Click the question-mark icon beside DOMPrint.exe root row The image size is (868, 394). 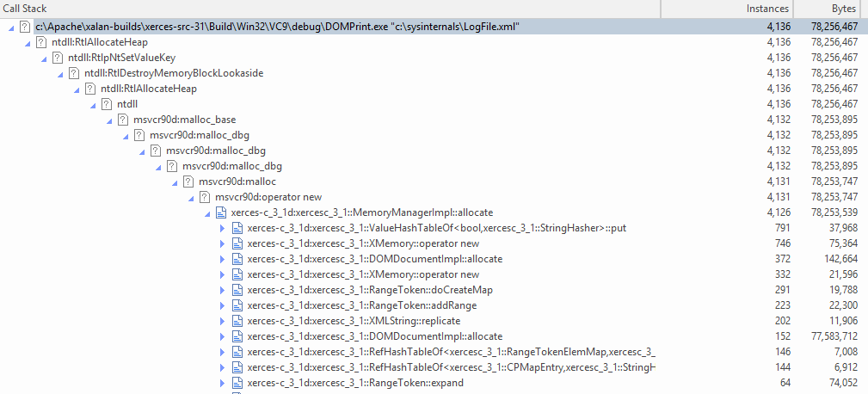click(26, 27)
